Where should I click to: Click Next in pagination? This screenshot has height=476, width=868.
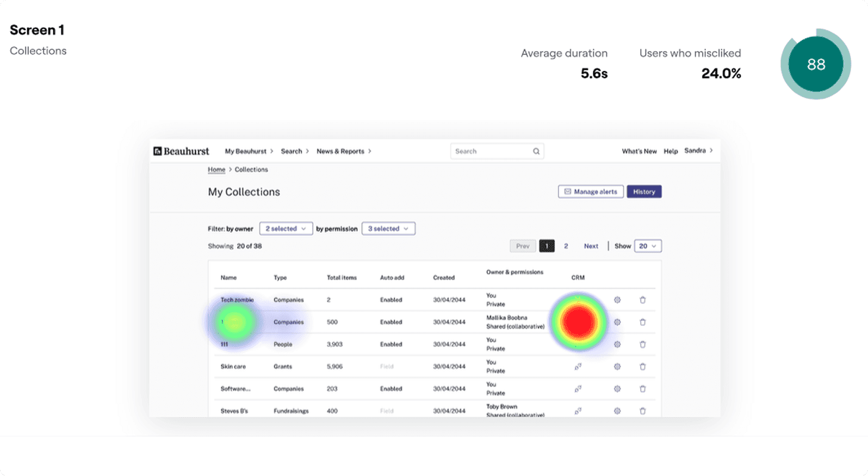click(591, 246)
